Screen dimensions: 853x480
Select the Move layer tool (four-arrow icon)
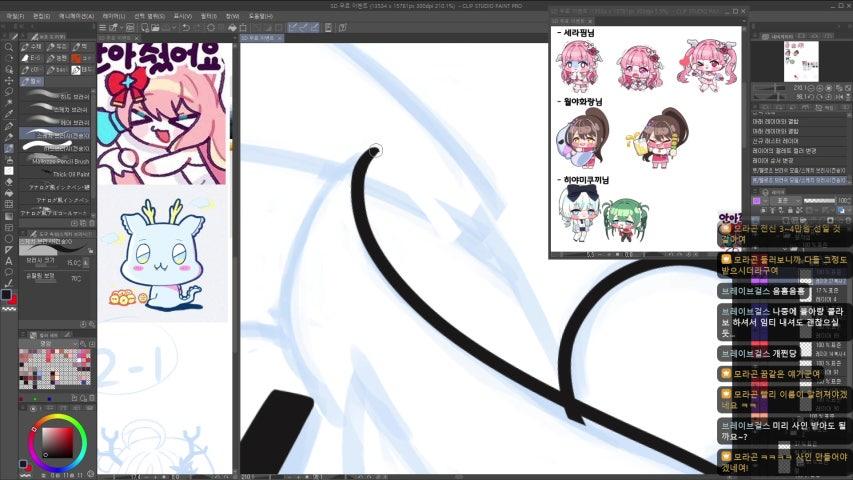coord(9,81)
